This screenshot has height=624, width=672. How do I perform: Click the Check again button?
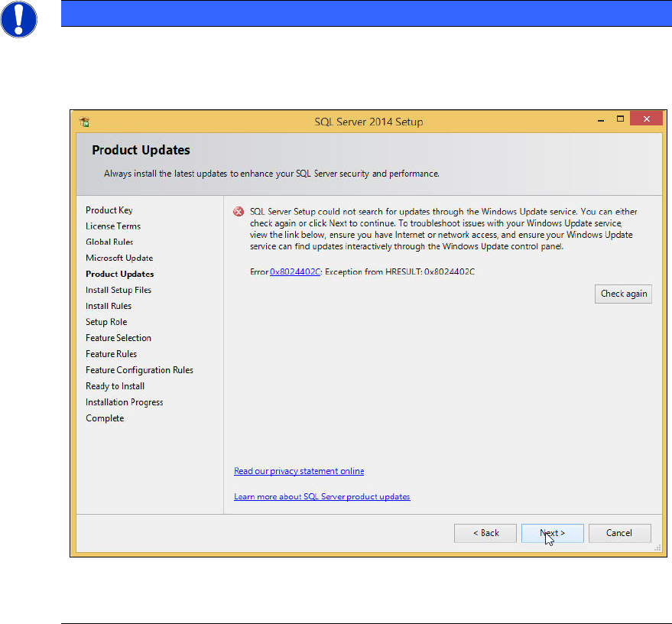click(623, 294)
